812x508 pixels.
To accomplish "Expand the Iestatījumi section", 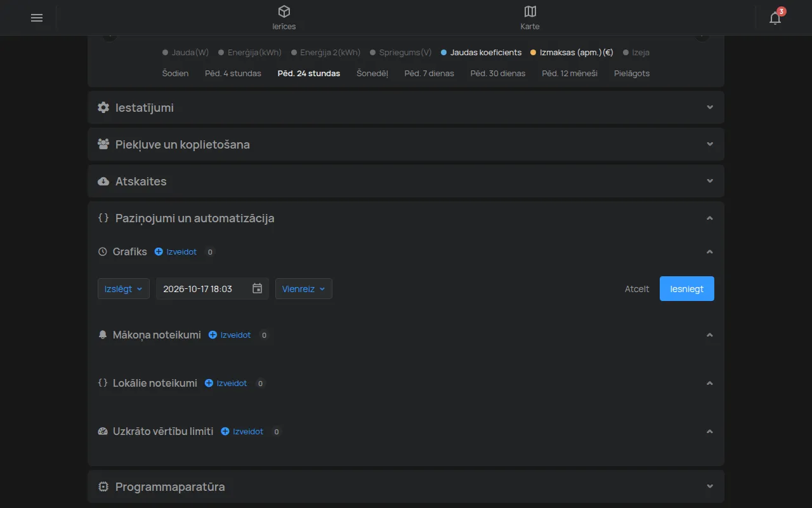I will click(x=406, y=108).
